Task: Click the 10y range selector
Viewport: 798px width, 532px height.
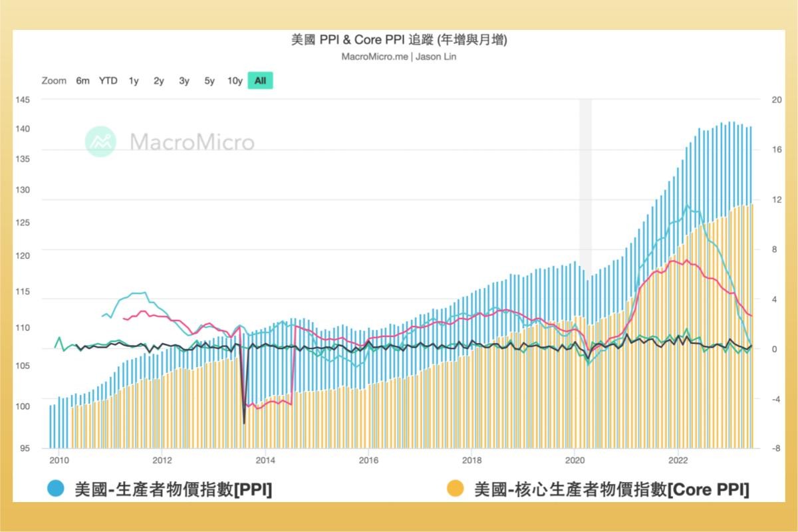Action: pyautogui.click(x=234, y=80)
